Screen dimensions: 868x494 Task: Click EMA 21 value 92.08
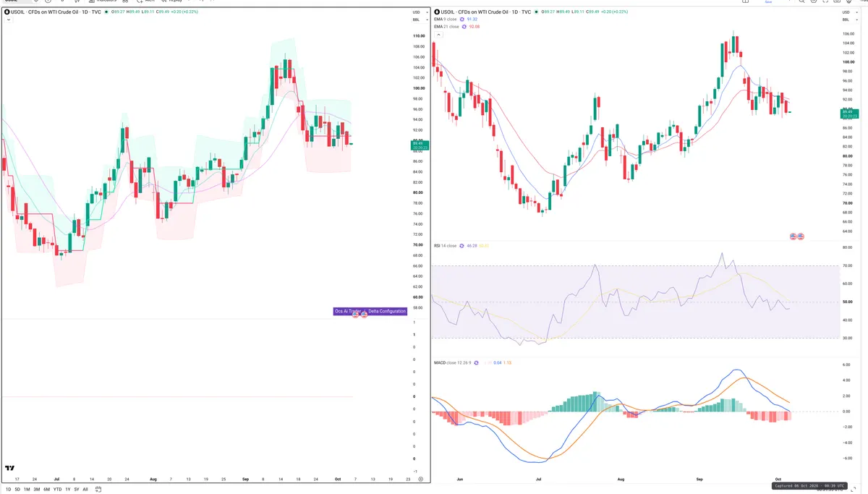(x=475, y=27)
